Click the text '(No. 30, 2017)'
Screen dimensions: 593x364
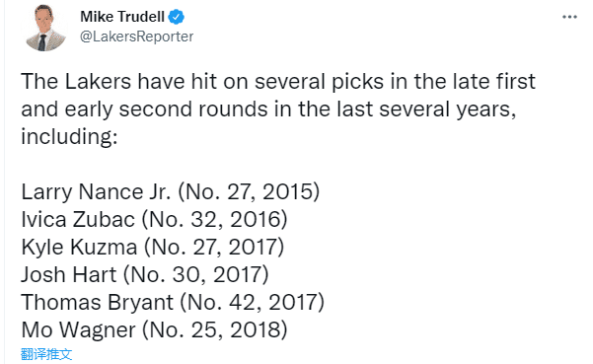[x=196, y=274]
